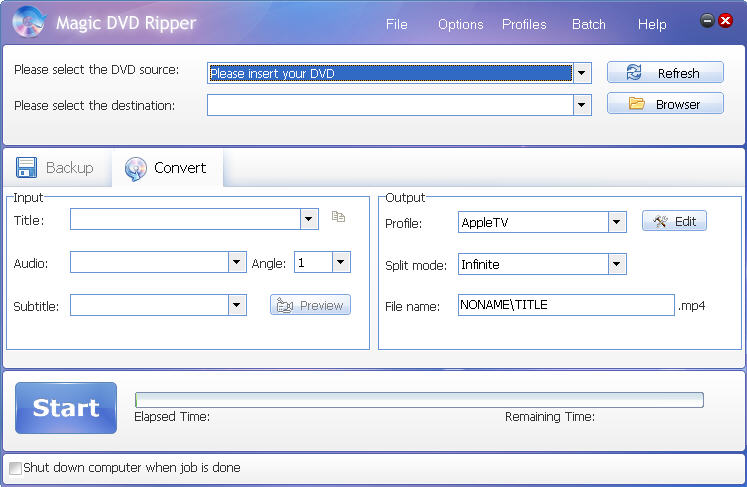Screen dimensions: 747x487
Task: Click the big Start button
Action: coord(66,408)
